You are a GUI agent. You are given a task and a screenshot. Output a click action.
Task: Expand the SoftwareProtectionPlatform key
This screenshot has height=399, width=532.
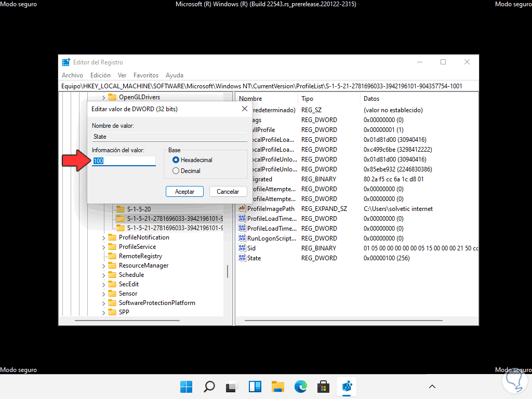103,303
